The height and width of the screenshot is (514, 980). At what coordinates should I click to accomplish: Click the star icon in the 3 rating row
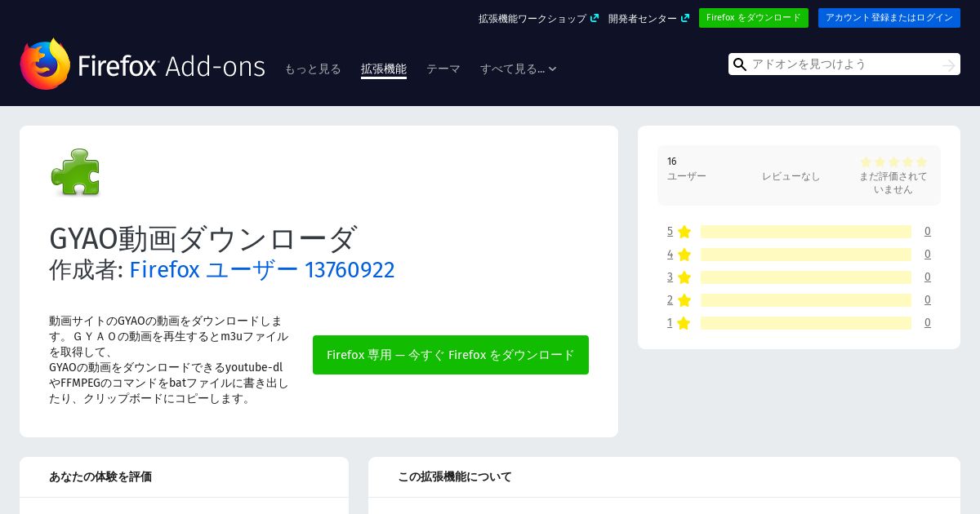pyautogui.click(x=684, y=277)
